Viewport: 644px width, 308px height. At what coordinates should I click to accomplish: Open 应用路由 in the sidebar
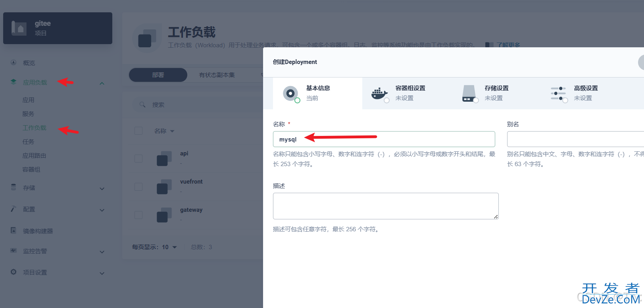[x=34, y=155]
